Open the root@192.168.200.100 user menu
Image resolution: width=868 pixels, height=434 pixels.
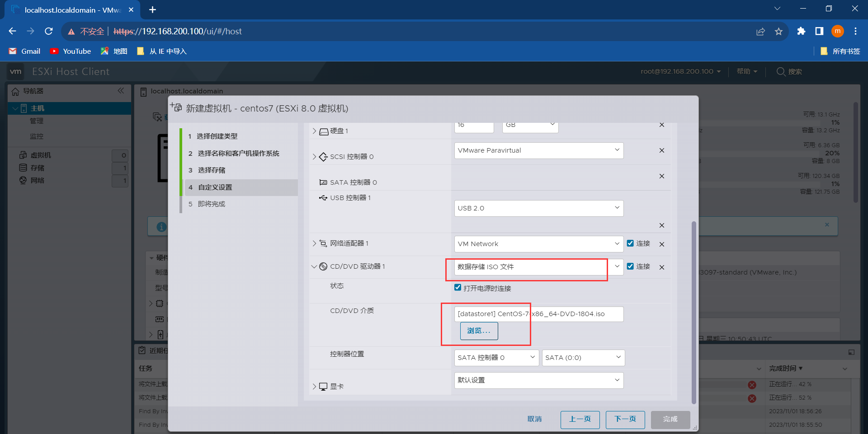[680, 71]
